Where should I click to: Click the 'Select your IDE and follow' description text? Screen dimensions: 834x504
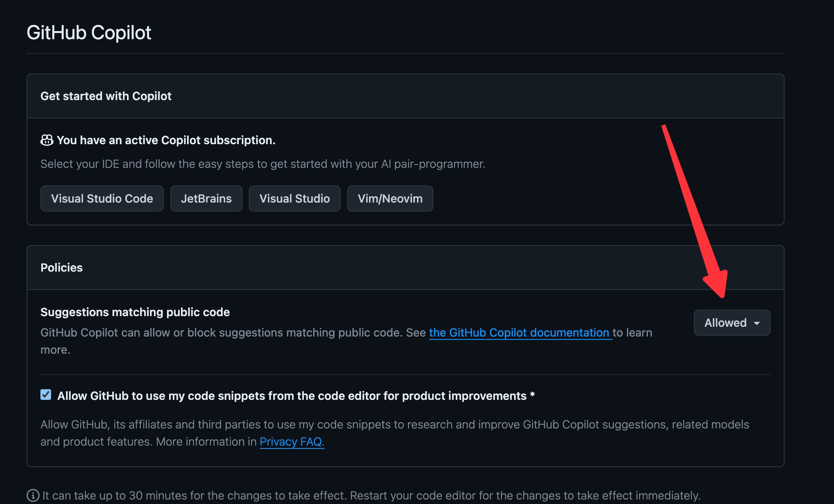point(263,164)
